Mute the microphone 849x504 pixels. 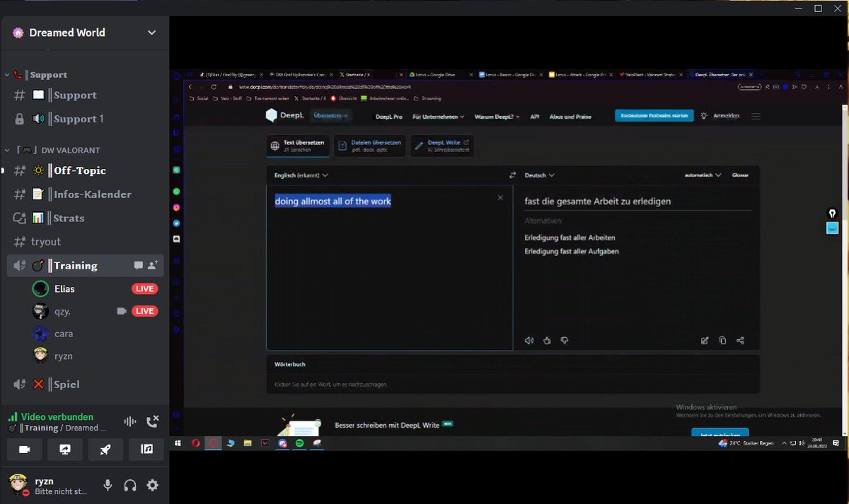108,485
